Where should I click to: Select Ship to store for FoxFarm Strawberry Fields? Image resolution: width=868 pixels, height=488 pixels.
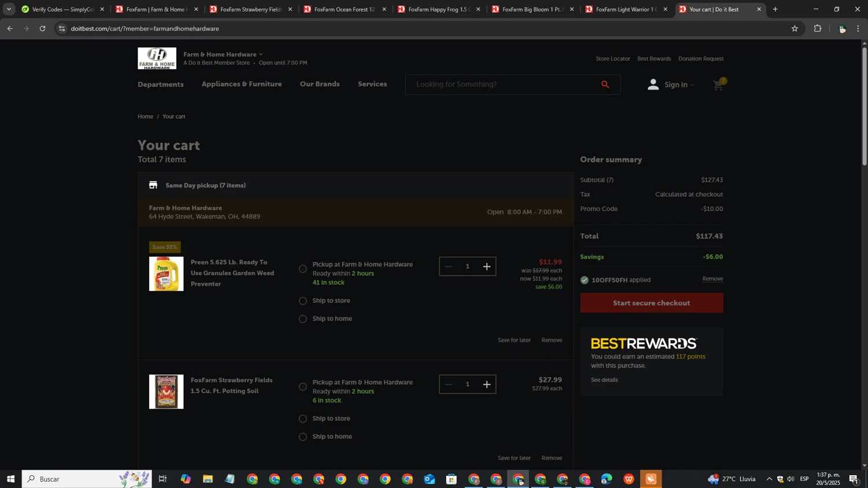[x=303, y=419]
